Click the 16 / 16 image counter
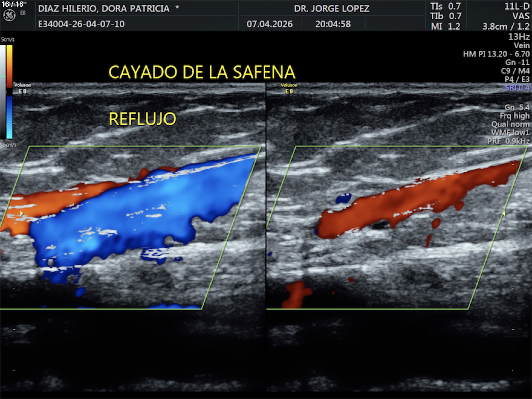Screen dimensions: 532x399 (x=12, y=4)
